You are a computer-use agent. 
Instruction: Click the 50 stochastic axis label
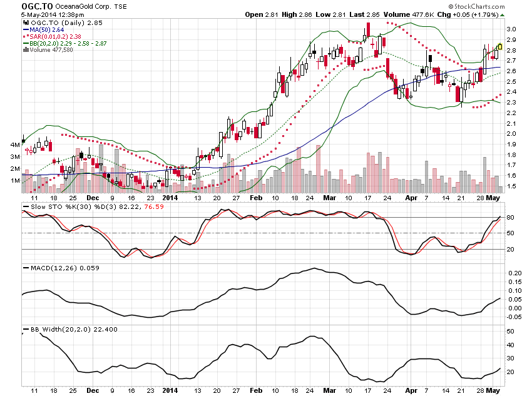click(510, 233)
